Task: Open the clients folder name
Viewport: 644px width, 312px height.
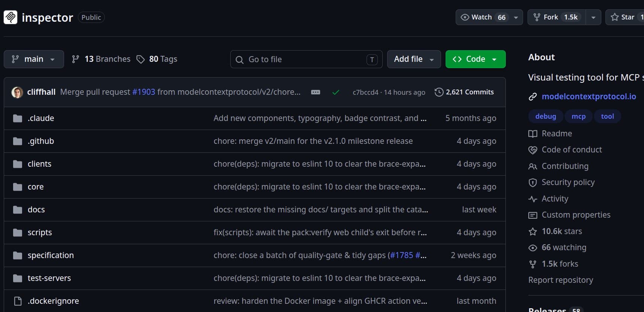Action: click(x=39, y=164)
